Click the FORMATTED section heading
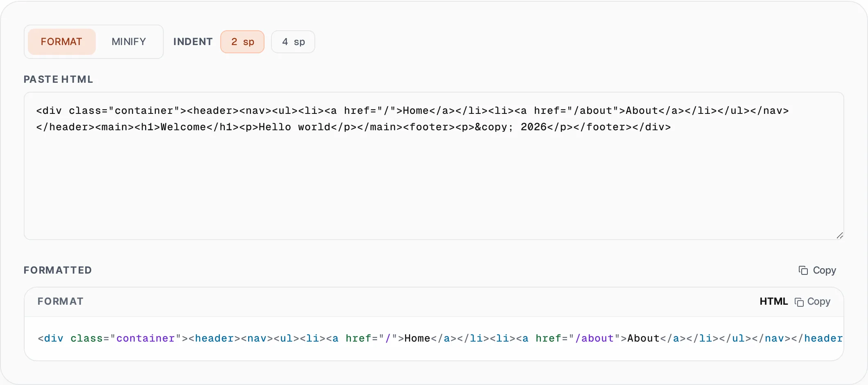Image resolution: width=868 pixels, height=385 pixels. coord(58,270)
